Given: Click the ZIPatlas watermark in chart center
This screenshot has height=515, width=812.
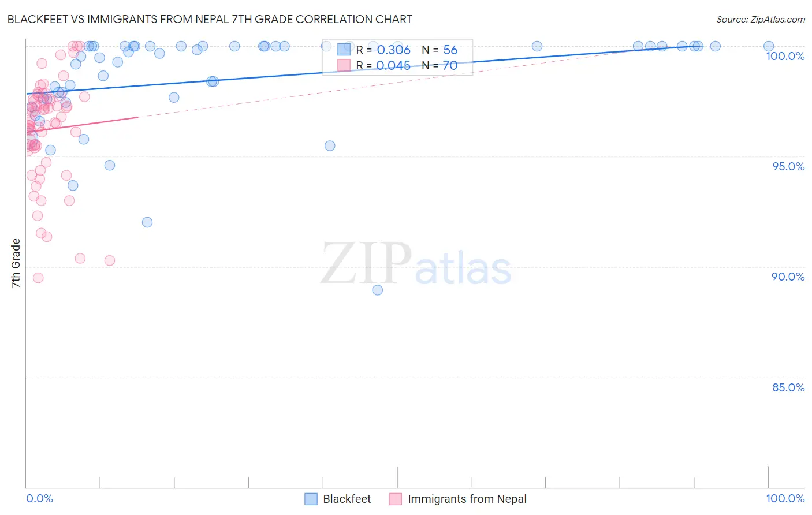Looking at the screenshot, I should pyautogui.click(x=416, y=264).
